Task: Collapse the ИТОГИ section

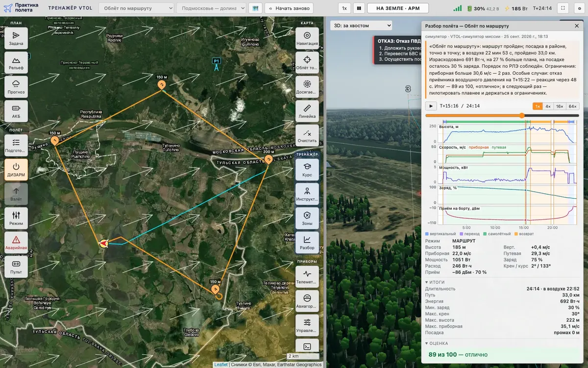Action: pyautogui.click(x=435, y=282)
